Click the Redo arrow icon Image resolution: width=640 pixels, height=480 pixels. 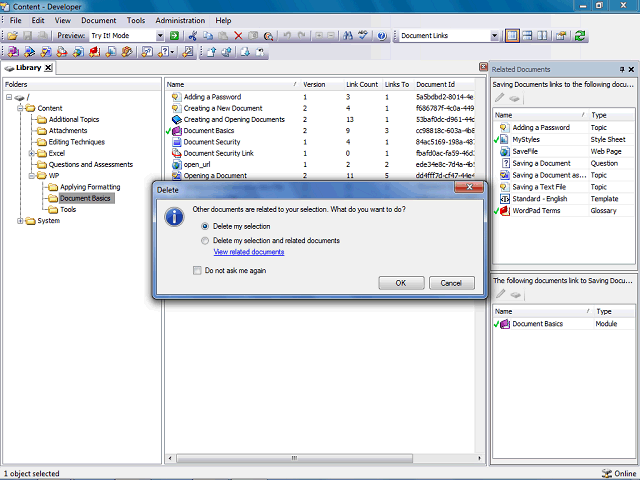[302, 36]
